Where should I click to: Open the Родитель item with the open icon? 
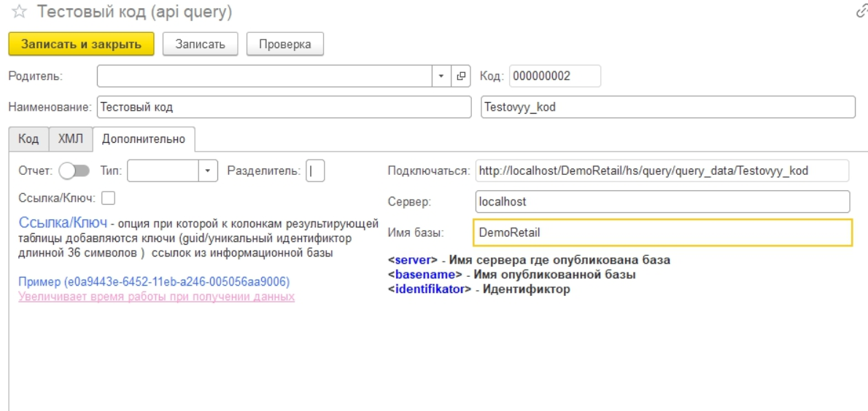(461, 76)
